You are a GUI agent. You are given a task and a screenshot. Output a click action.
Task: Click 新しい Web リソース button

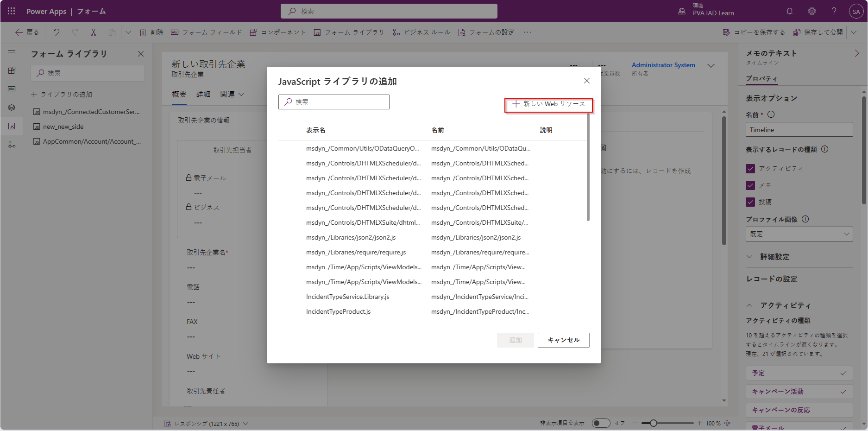point(548,104)
